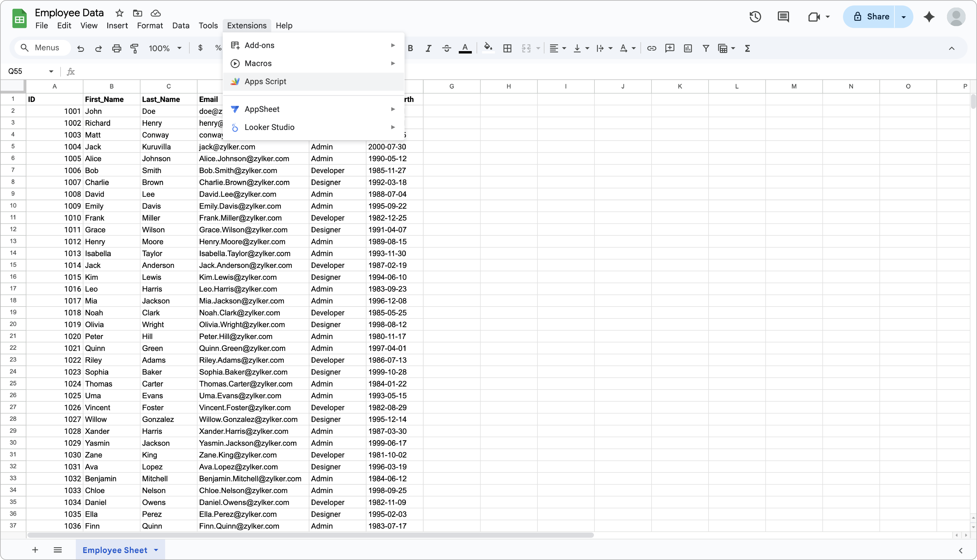The width and height of the screenshot is (977, 560).
Task: Toggle italic formatting
Action: tap(428, 48)
